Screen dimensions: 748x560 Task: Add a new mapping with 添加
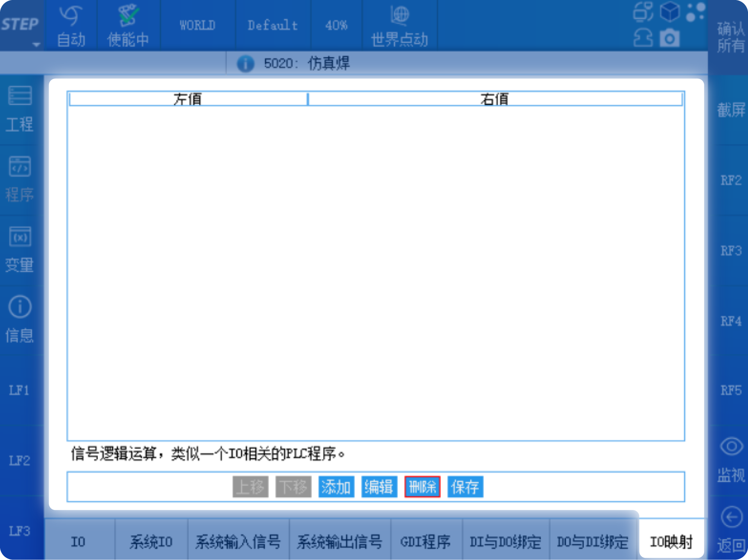[336, 487]
